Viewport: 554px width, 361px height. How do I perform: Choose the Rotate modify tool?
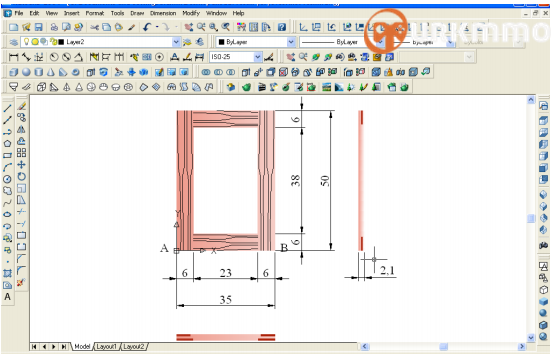22,176
